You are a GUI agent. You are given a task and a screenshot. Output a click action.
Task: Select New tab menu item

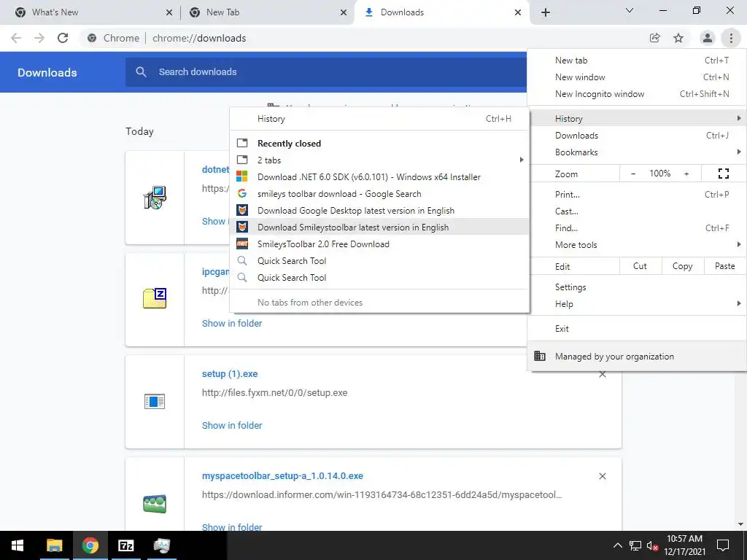[x=636, y=61]
